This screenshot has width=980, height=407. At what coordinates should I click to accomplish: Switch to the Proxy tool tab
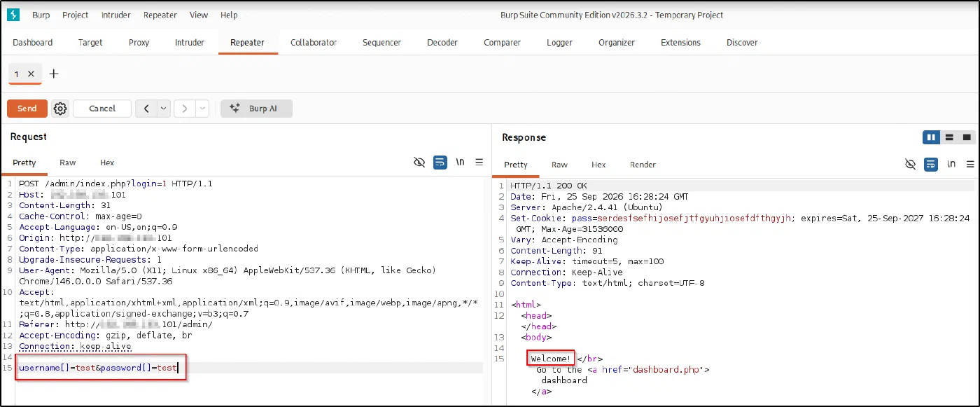(139, 42)
